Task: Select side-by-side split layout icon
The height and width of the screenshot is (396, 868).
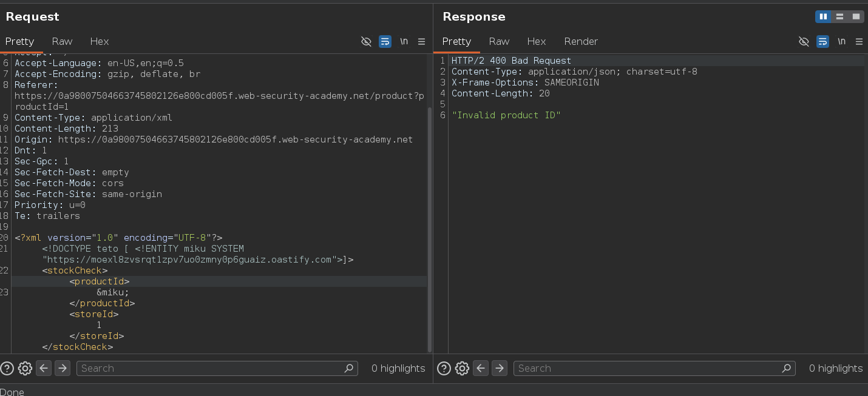Action: click(x=823, y=16)
